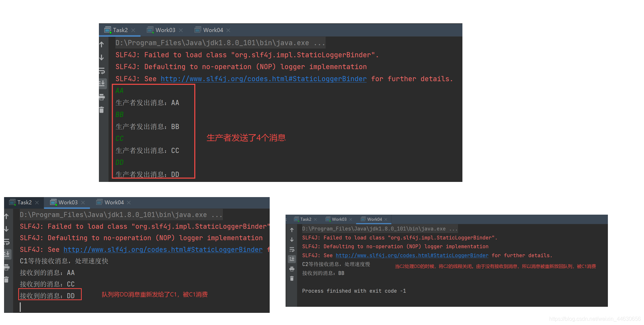Close the Task2 tab in the C1 console
This screenshot has height=325, width=644.
(x=37, y=202)
